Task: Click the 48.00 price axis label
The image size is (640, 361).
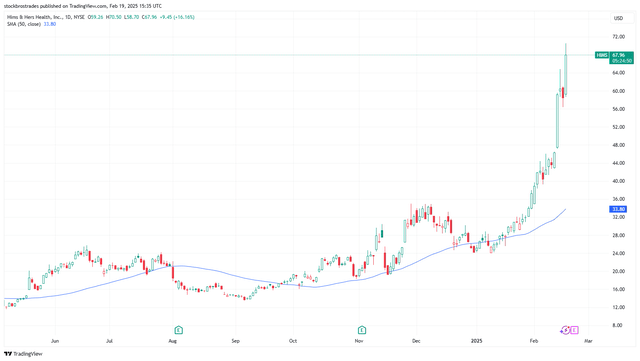Action: (619, 145)
